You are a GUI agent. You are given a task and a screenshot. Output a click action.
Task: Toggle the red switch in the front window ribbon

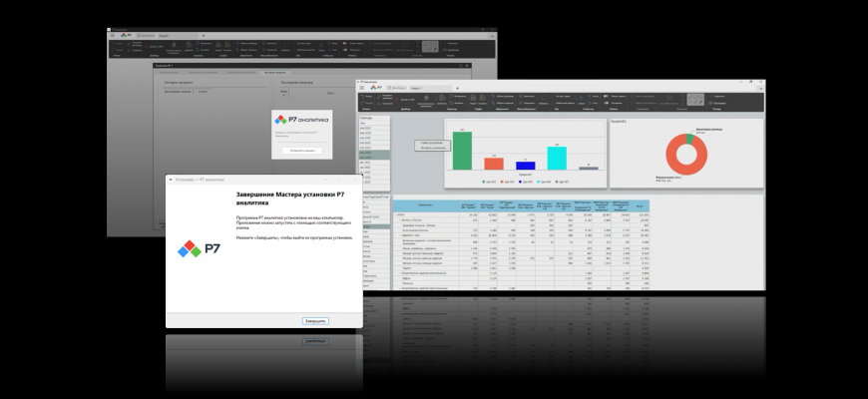click(x=607, y=97)
